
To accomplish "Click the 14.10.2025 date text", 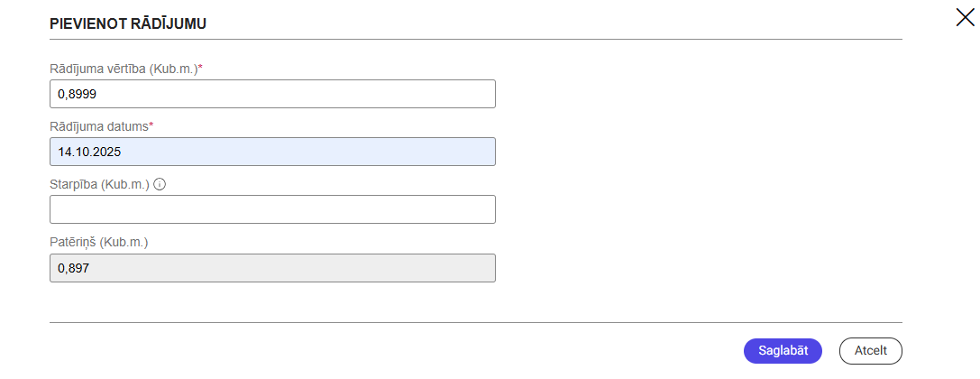I will (x=89, y=152).
